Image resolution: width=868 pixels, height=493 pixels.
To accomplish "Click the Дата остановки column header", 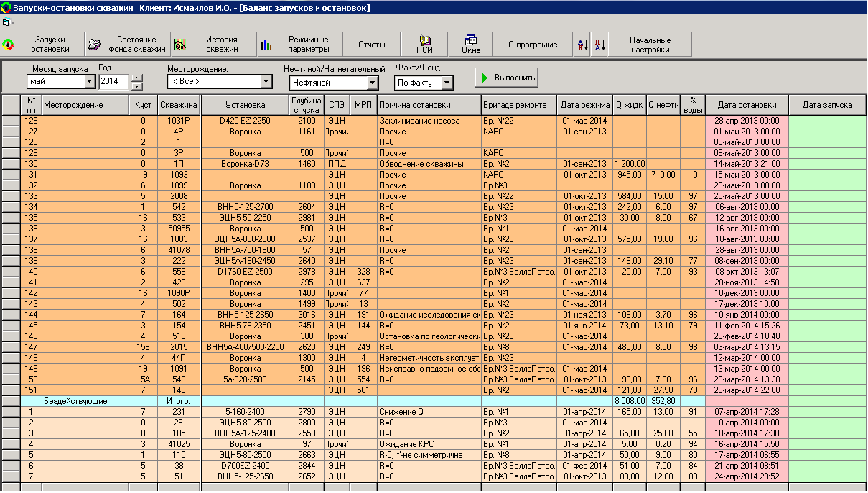I will tap(747, 105).
